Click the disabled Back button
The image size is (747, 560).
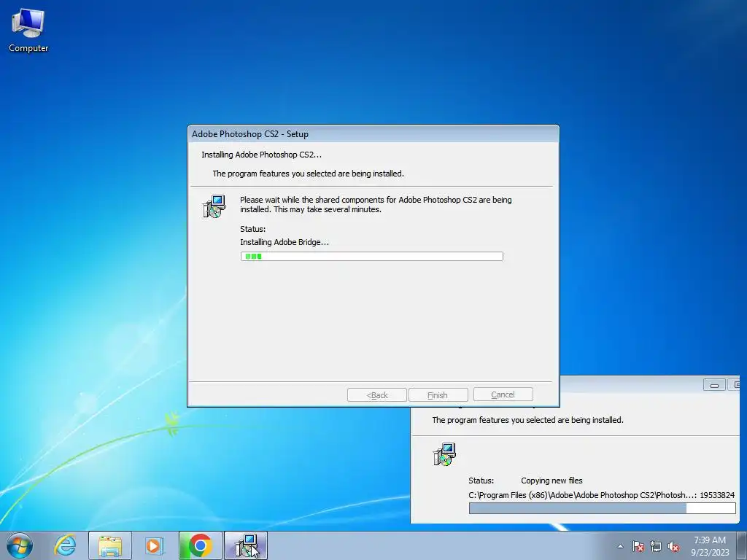pos(377,395)
